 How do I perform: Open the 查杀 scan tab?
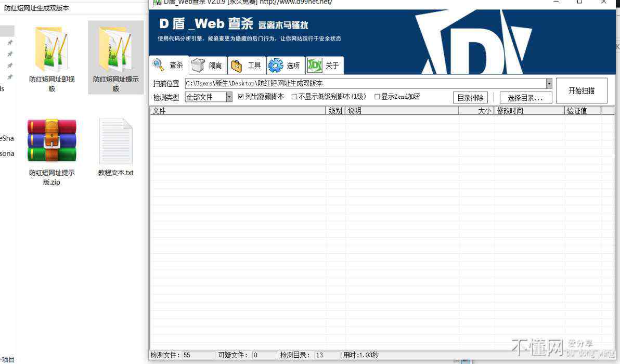tap(169, 65)
